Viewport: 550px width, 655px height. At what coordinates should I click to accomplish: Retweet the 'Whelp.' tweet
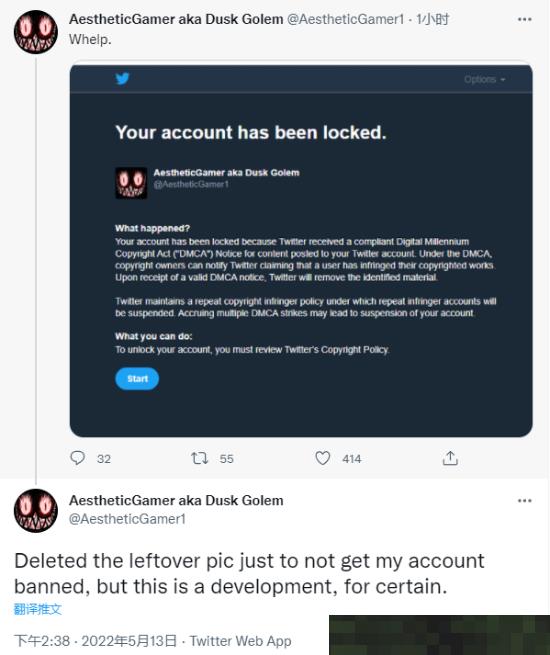pos(199,459)
